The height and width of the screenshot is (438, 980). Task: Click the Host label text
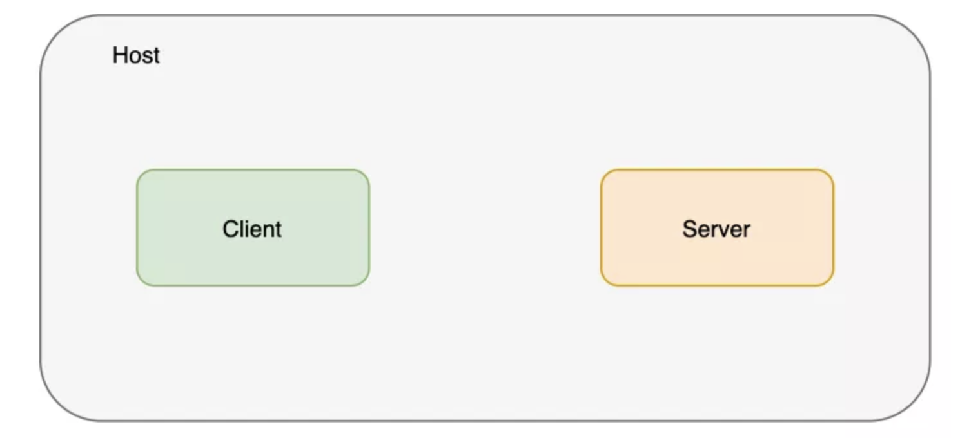click(x=136, y=55)
